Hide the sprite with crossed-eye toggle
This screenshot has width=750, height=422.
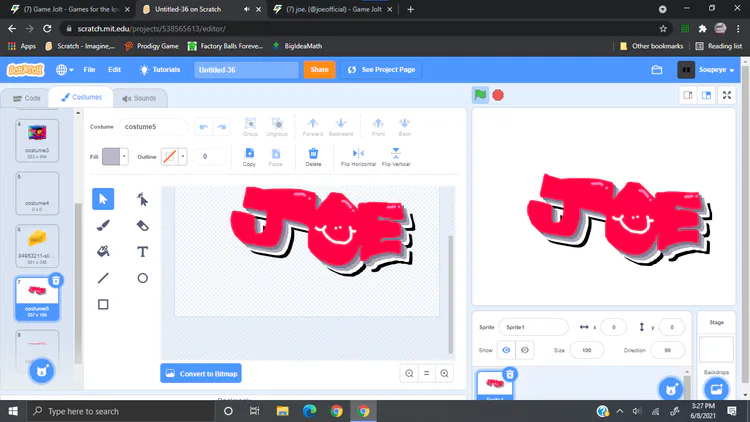tap(524, 350)
